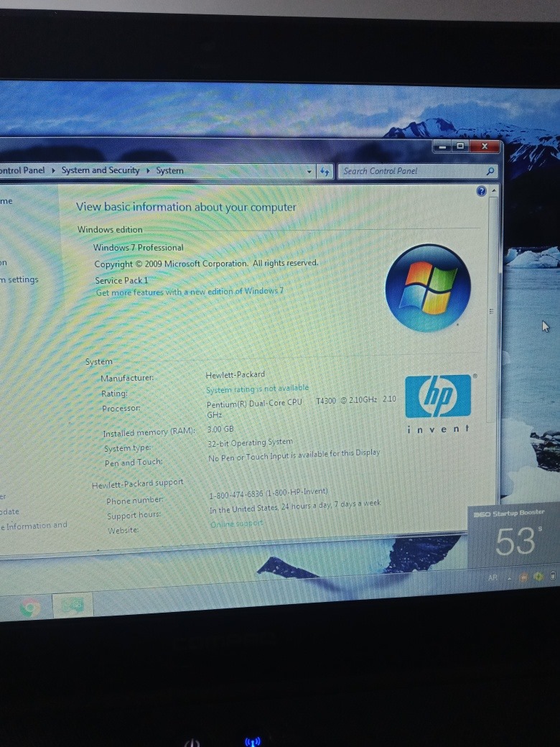Viewport: 560px width, 747px height.
Task: Select the text Windows 7 Professional
Action: click(x=138, y=247)
